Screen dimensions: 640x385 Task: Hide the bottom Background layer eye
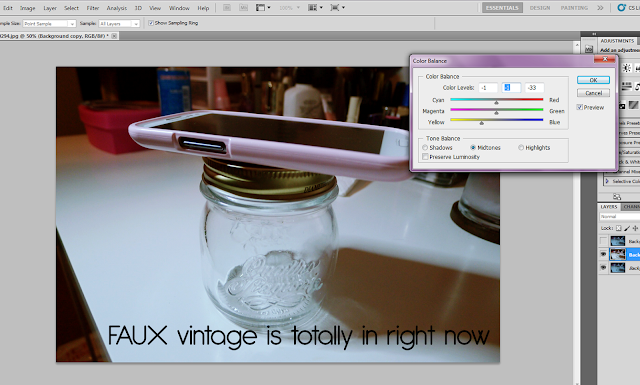(x=603, y=267)
